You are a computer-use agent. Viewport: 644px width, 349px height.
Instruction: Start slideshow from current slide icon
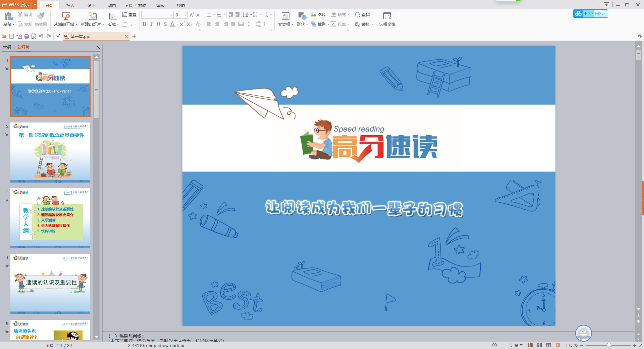coord(66,16)
